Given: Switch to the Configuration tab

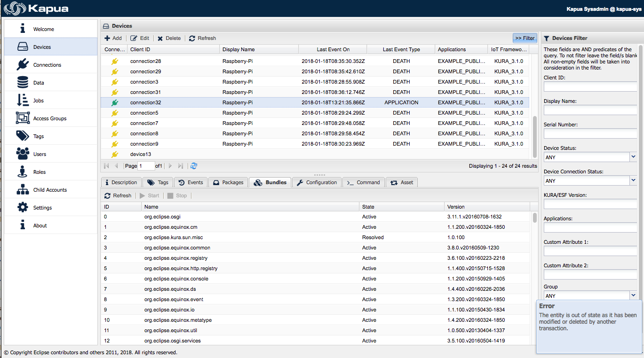Looking at the screenshot, I should pos(316,182).
